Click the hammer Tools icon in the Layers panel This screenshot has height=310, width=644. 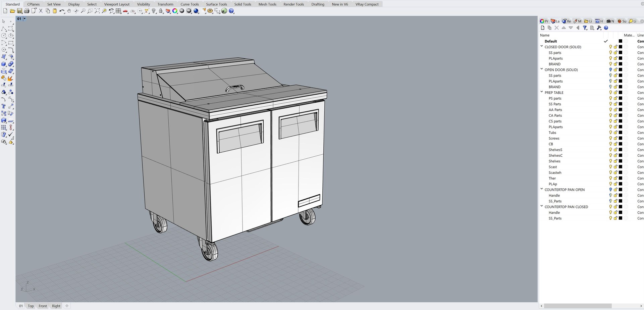click(599, 28)
